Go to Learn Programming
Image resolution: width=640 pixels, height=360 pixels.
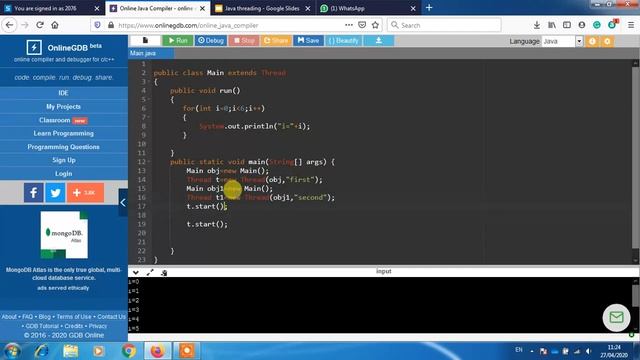point(64,133)
